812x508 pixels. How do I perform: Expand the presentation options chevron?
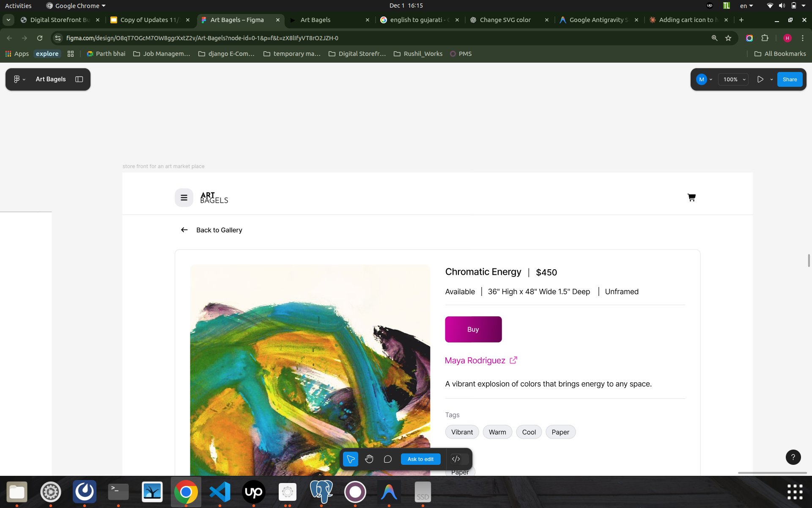[x=771, y=79]
